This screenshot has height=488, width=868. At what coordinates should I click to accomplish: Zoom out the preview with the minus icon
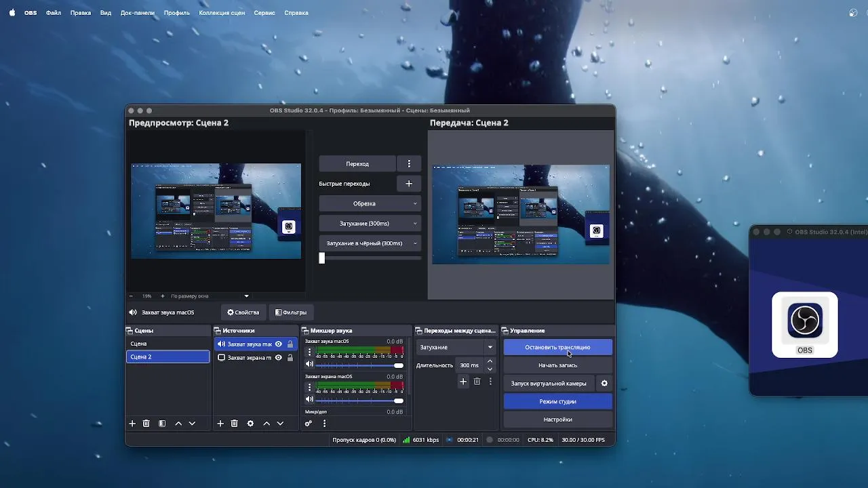(132, 296)
